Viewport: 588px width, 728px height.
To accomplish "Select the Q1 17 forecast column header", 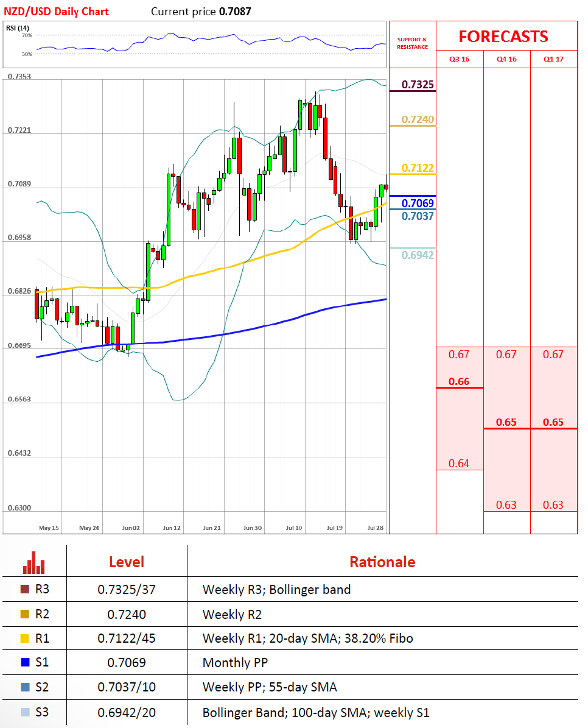I will click(553, 59).
